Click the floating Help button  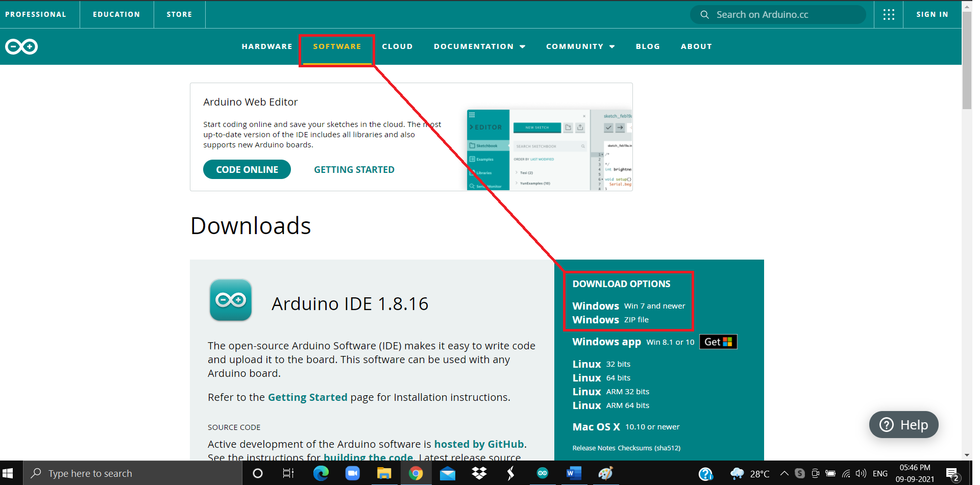click(x=903, y=425)
